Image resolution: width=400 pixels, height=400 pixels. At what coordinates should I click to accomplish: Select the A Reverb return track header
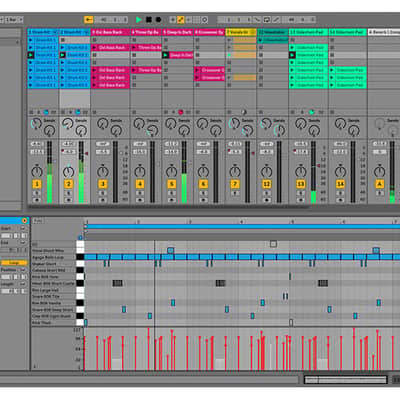[x=383, y=32]
